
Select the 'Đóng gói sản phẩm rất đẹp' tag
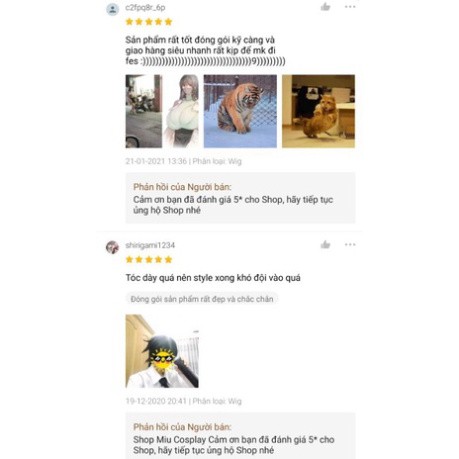coord(202,299)
